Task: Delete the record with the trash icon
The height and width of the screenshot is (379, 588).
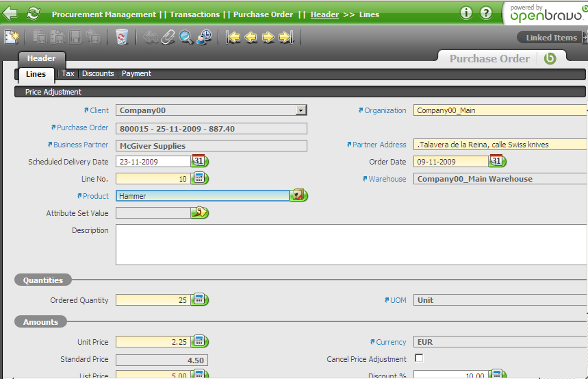Action: tap(121, 37)
